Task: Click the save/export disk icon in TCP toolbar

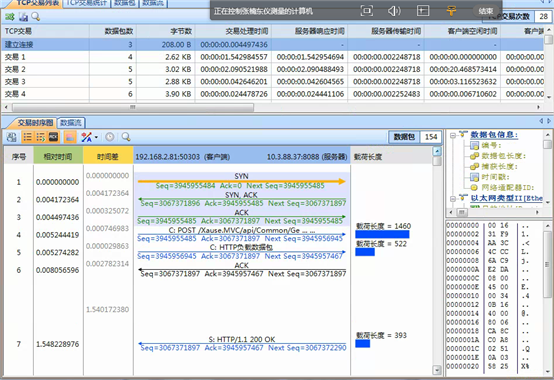Action: pyautogui.click(x=23, y=17)
